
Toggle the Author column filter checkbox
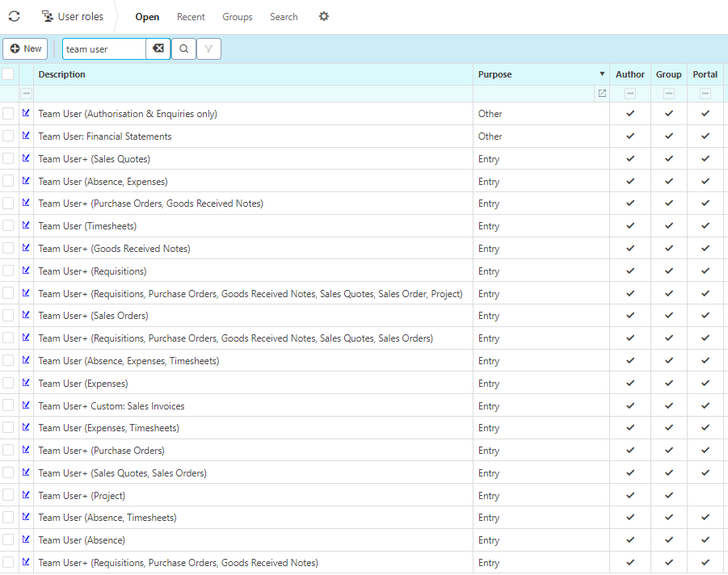[x=630, y=94]
